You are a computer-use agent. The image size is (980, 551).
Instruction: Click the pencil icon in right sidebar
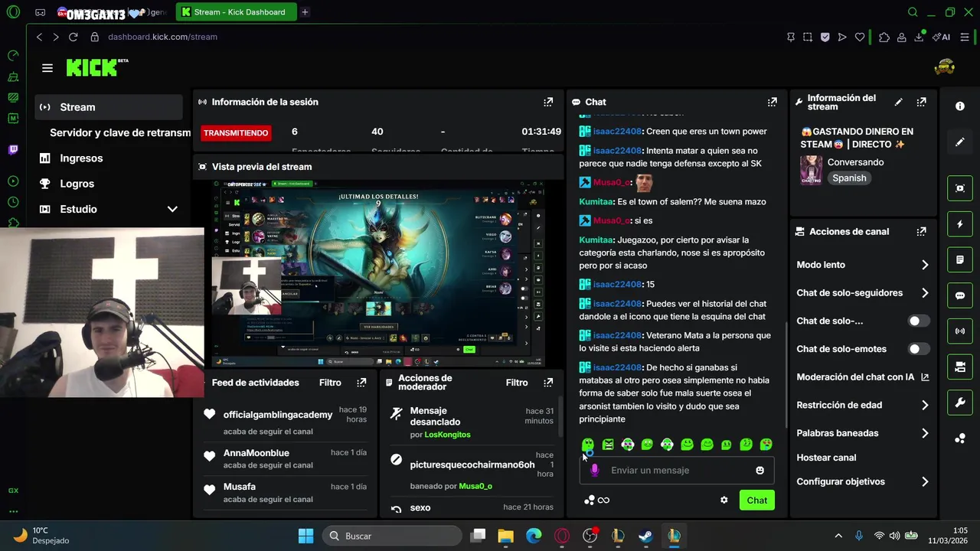pos(960,142)
